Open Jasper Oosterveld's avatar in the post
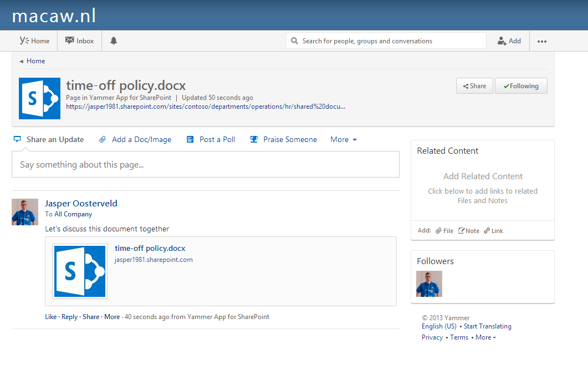Viewport: 588px width, 374px height. click(25, 212)
